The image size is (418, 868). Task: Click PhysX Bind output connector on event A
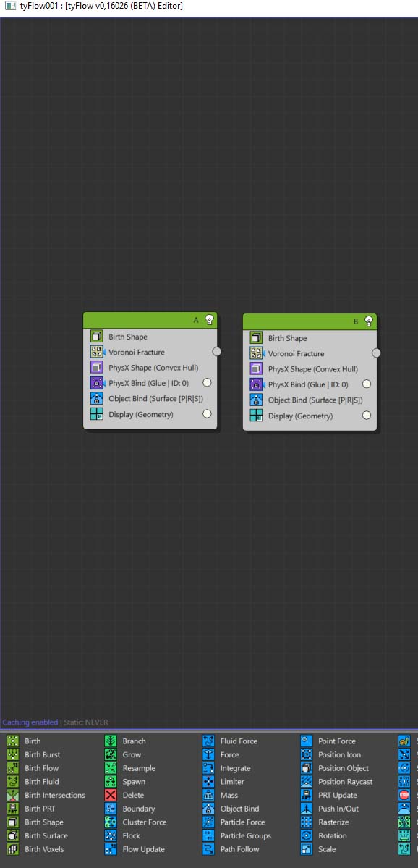(207, 382)
